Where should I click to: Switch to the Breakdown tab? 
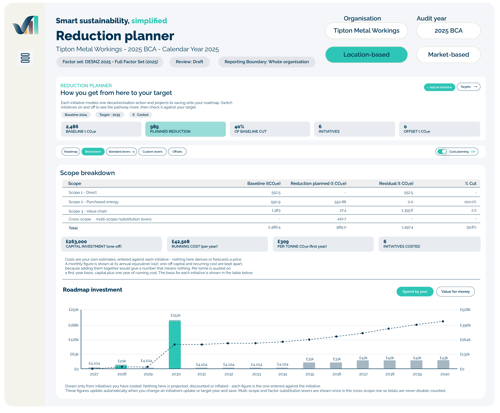93,152
